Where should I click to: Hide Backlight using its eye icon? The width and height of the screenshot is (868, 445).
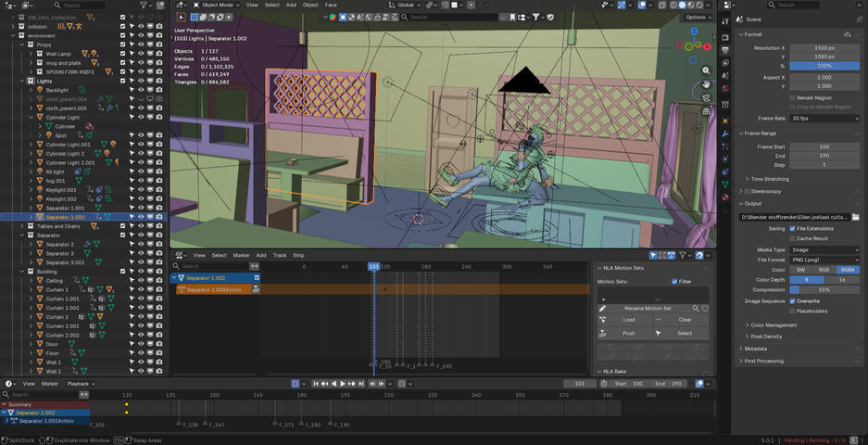click(x=142, y=90)
